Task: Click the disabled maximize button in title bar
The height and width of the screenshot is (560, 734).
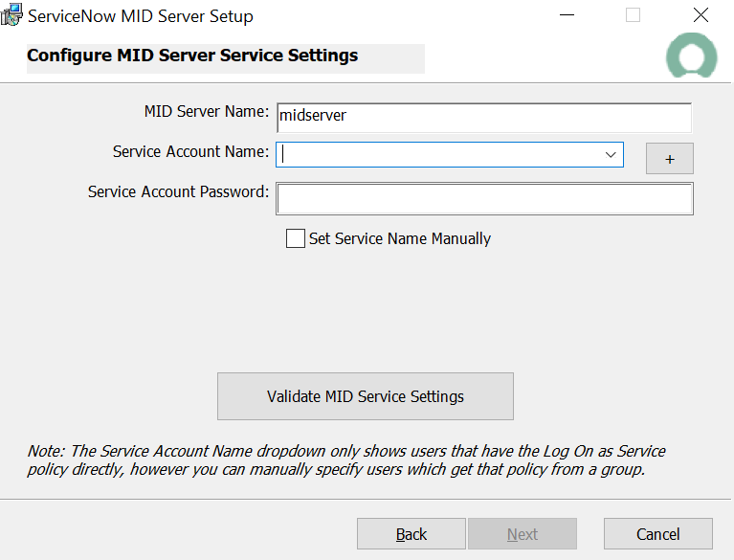Action: [x=633, y=15]
